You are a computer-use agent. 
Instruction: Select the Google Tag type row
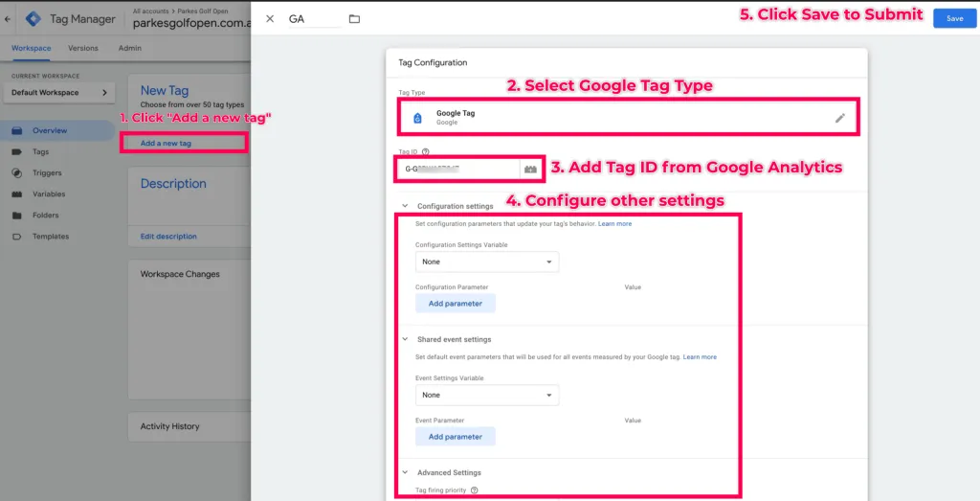click(628, 118)
